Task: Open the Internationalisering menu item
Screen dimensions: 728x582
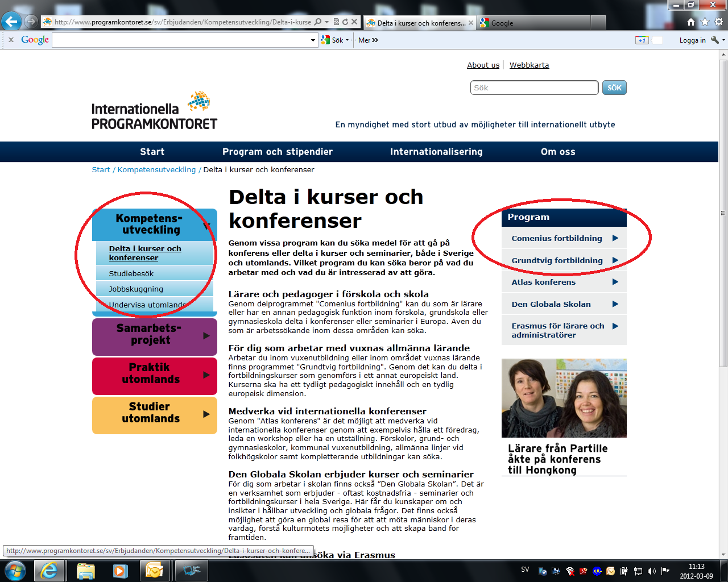Action: (x=436, y=152)
